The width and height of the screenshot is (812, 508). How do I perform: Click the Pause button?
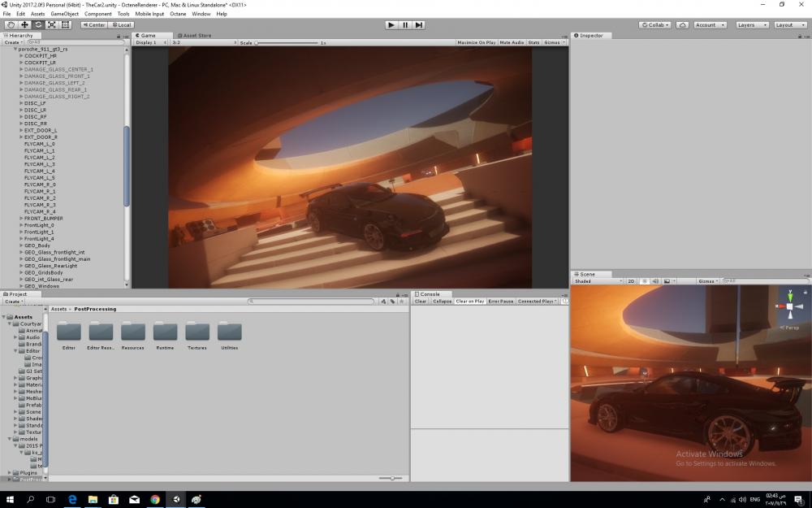point(405,25)
